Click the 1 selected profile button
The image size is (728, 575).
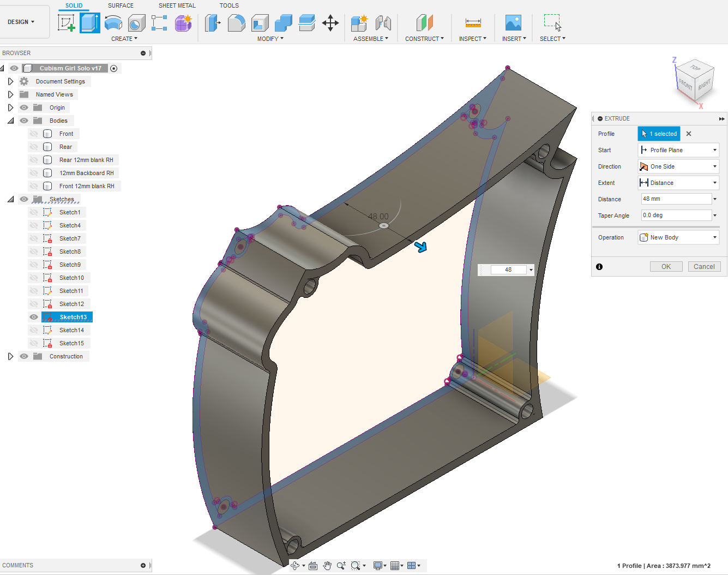click(659, 134)
